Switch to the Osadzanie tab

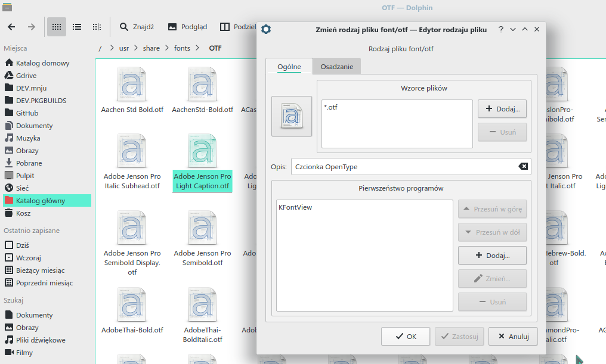pyautogui.click(x=336, y=67)
